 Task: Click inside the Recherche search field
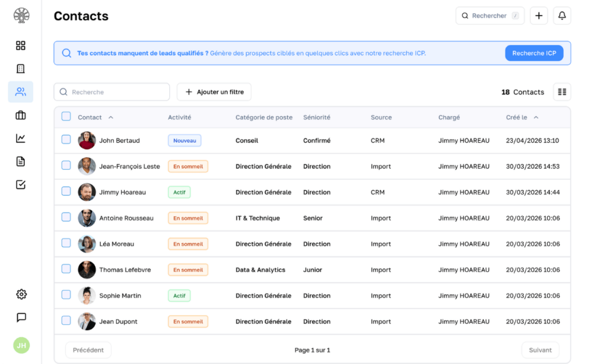coord(111,91)
